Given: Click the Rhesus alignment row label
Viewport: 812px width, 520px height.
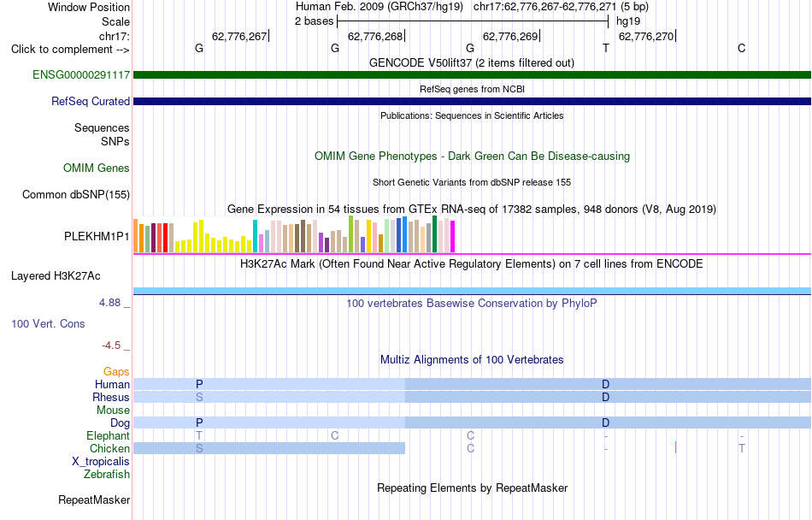Looking at the screenshot, I should click(111, 397).
